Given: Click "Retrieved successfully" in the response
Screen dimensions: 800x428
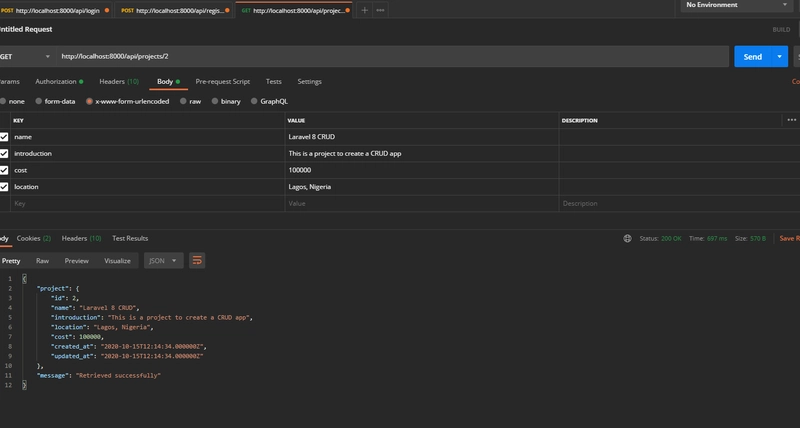Looking at the screenshot, I should click(118, 375).
